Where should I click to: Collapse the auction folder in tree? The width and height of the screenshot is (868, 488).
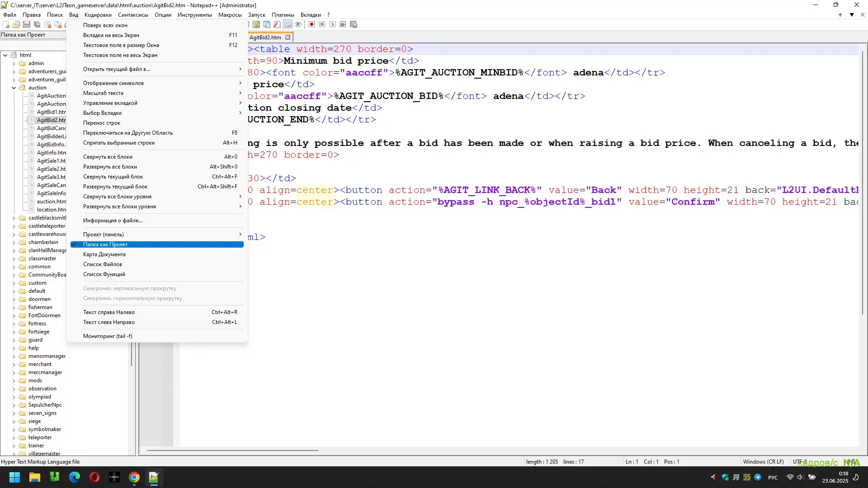click(x=14, y=88)
